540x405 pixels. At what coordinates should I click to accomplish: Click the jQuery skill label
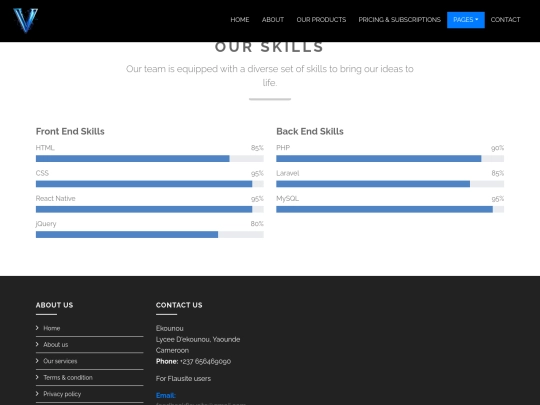point(46,224)
